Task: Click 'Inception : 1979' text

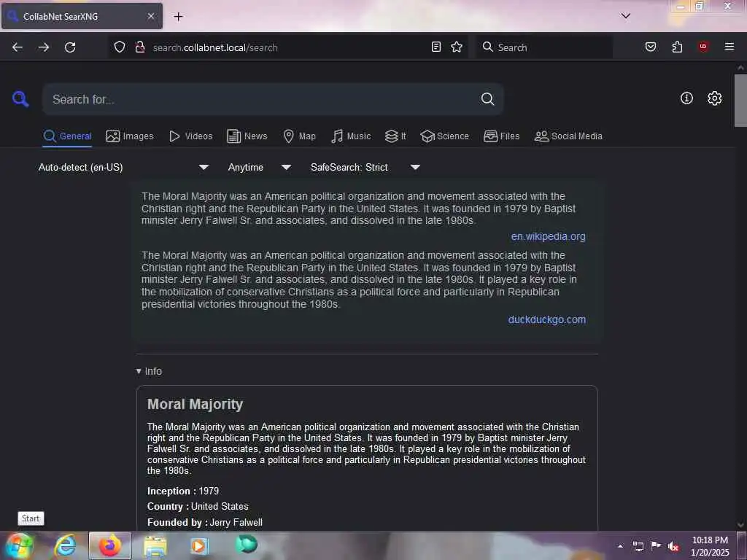Action: [183, 491]
